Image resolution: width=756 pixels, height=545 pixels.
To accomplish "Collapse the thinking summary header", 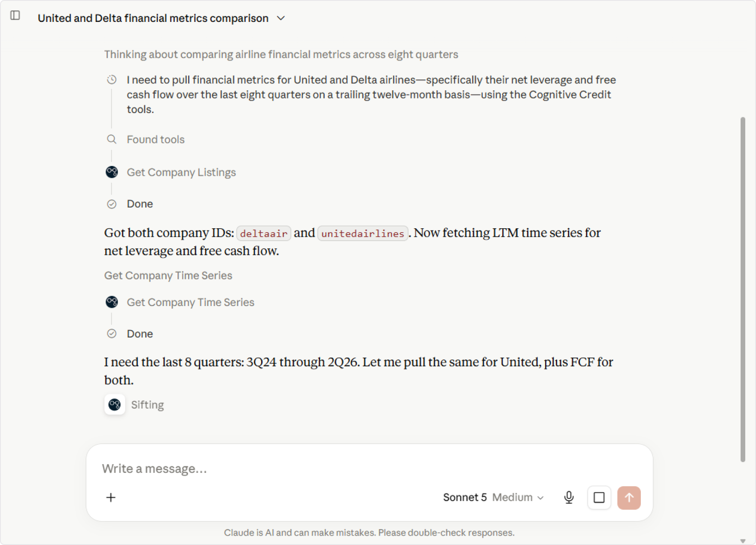I will [x=281, y=55].
